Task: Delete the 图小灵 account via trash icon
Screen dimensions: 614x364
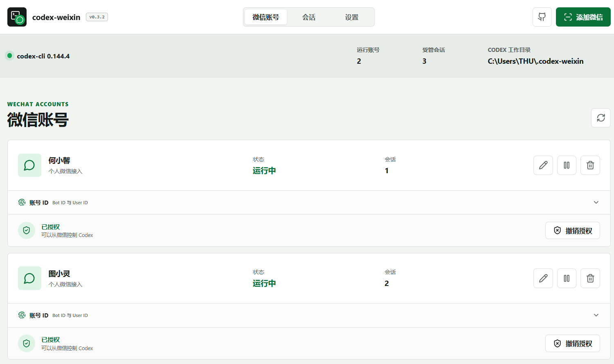Action: tap(590, 278)
